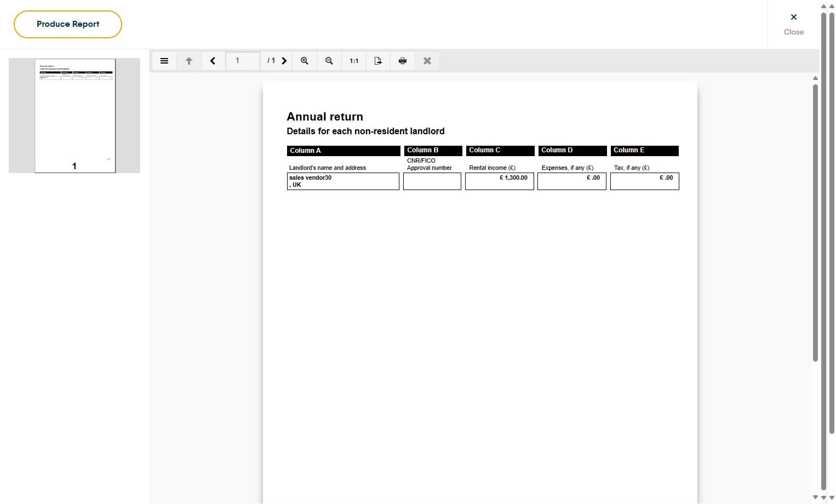Click the page number input field
Viewport: 836px width, 504px height.
tap(243, 61)
